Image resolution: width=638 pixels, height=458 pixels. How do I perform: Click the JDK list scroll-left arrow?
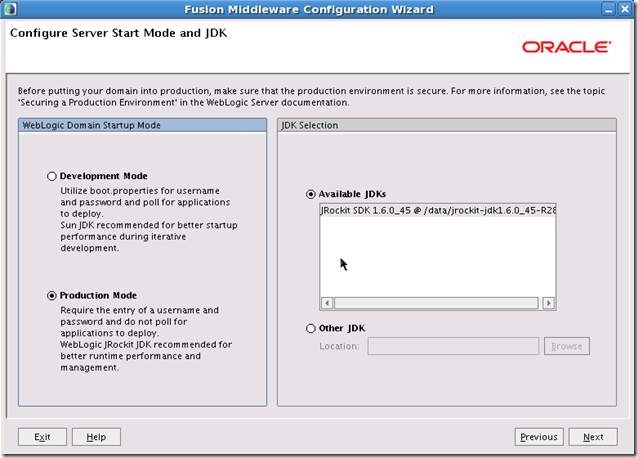[x=327, y=303]
